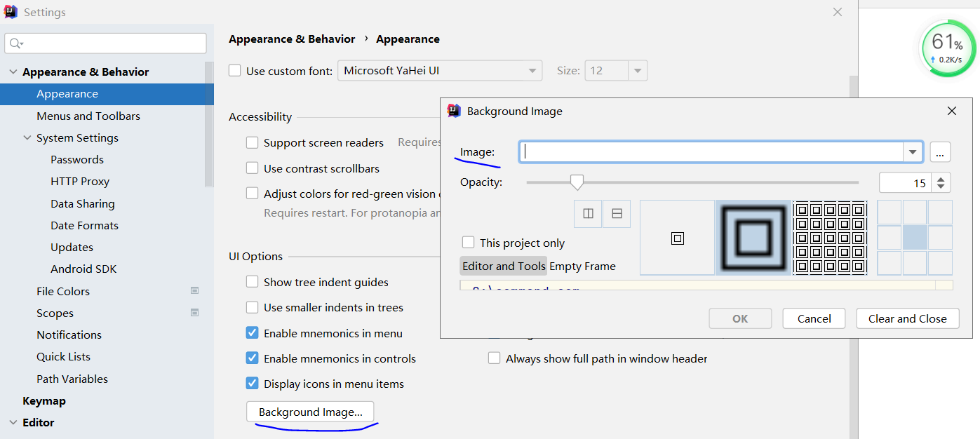The image size is (980, 439).
Task: Enable Use contrast scrollbars checkbox
Action: [253, 168]
